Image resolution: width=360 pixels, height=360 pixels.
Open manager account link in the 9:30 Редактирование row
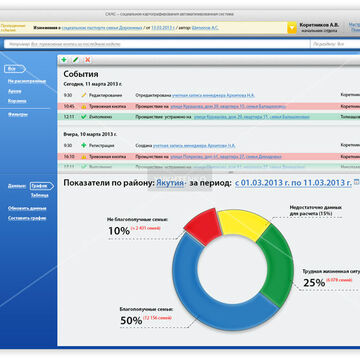(x=213, y=95)
